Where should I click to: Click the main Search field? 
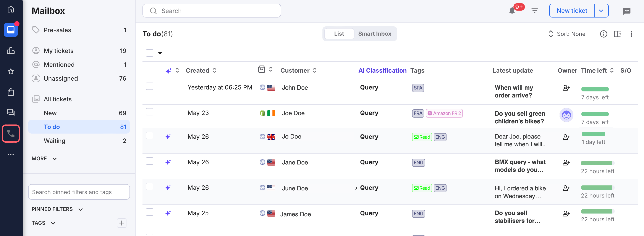[212, 11]
